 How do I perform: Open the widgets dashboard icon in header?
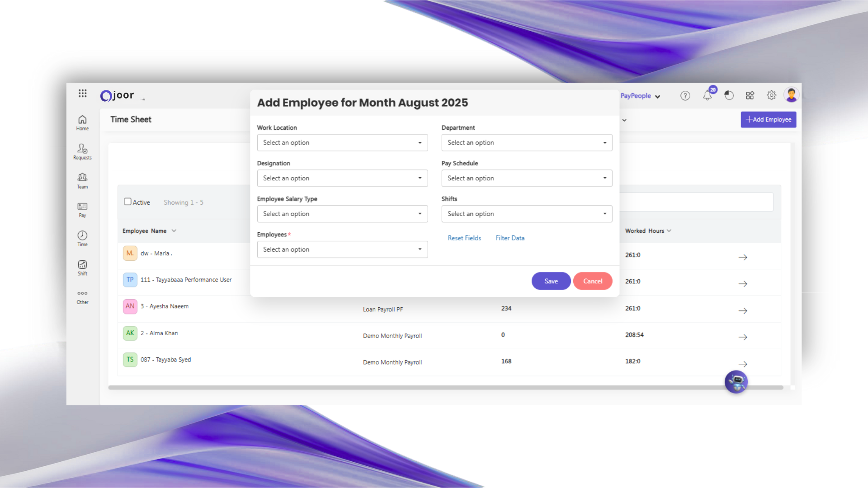coord(750,95)
